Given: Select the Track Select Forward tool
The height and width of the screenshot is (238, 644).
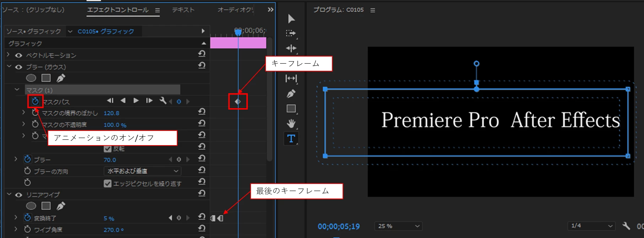Looking at the screenshot, I should 291,33.
